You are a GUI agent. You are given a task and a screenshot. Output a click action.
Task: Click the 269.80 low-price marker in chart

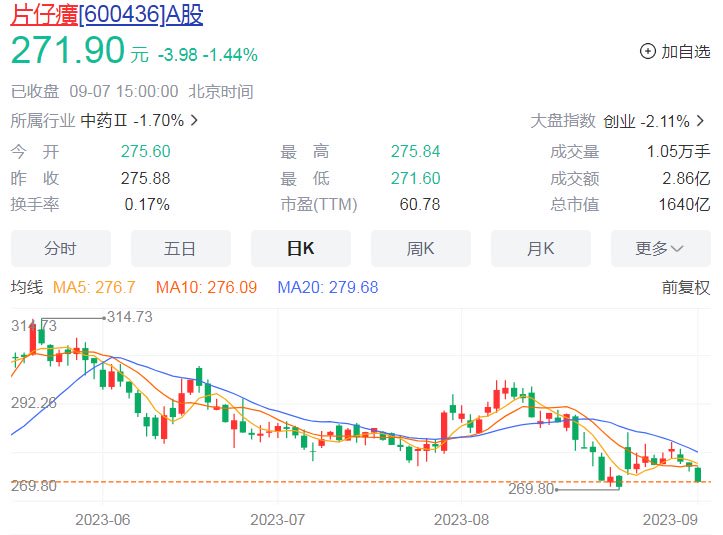[531, 488]
